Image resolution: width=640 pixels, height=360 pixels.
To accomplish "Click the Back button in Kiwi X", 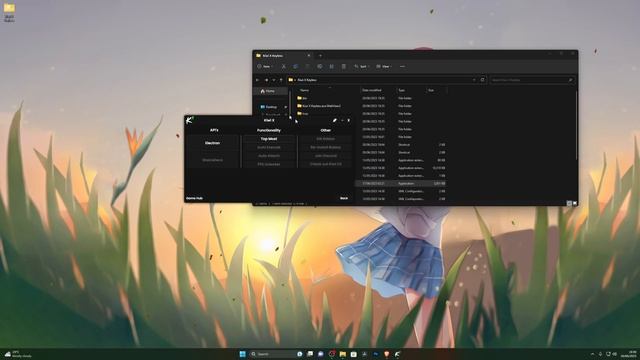I will [x=344, y=198].
